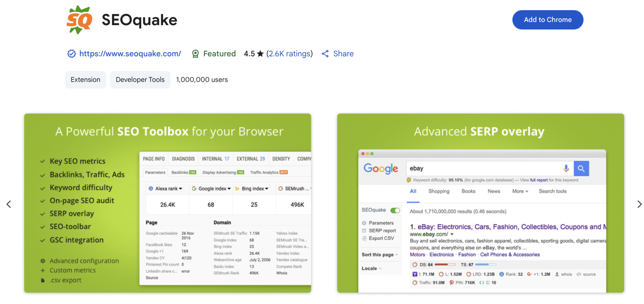Image resolution: width=644 pixels, height=304 pixels.
Task: Click the Add to Chrome button
Action: coord(547,20)
